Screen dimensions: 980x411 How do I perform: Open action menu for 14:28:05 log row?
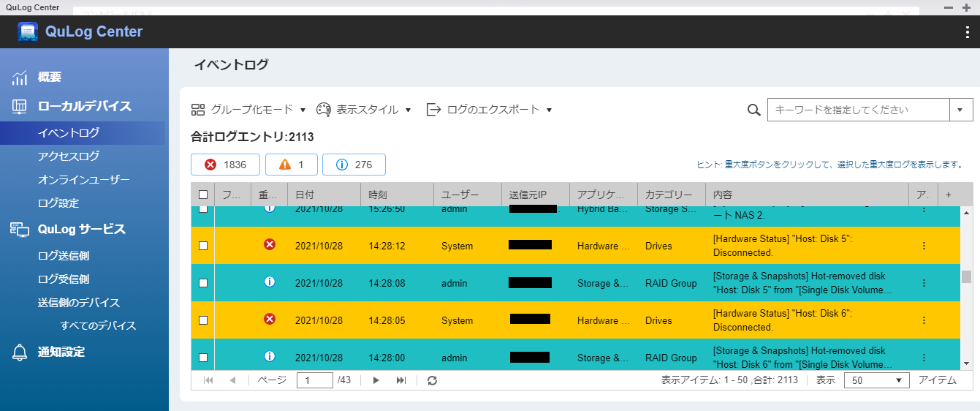click(924, 320)
